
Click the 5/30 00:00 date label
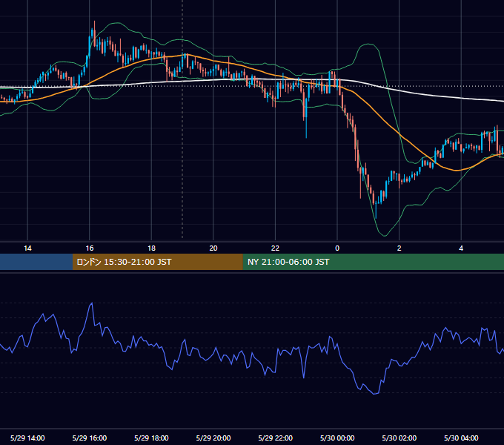click(x=337, y=438)
